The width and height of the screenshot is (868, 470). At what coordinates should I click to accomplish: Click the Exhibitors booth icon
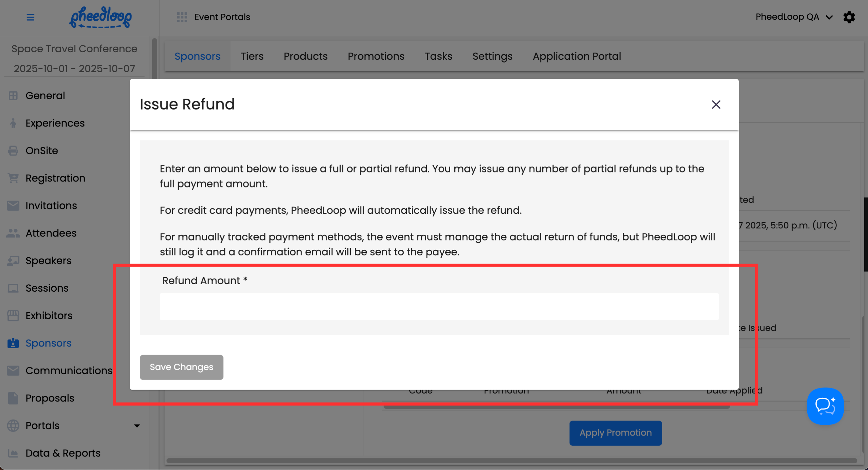coord(13,315)
